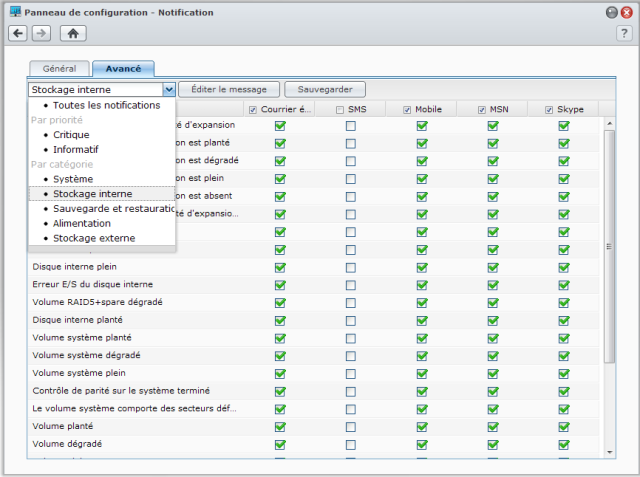Click the back navigation arrow
Image resolution: width=640 pixels, height=477 pixels.
tap(18, 33)
